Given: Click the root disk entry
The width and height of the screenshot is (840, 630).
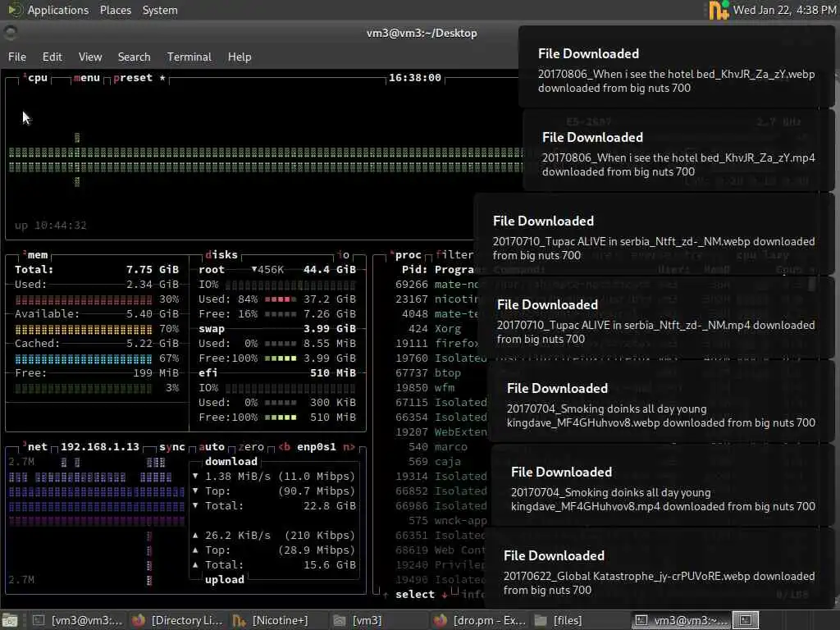Looking at the screenshot, I should pos(212,269).
